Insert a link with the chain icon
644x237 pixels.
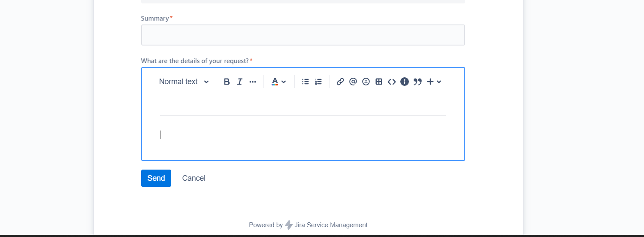point(340,82)
